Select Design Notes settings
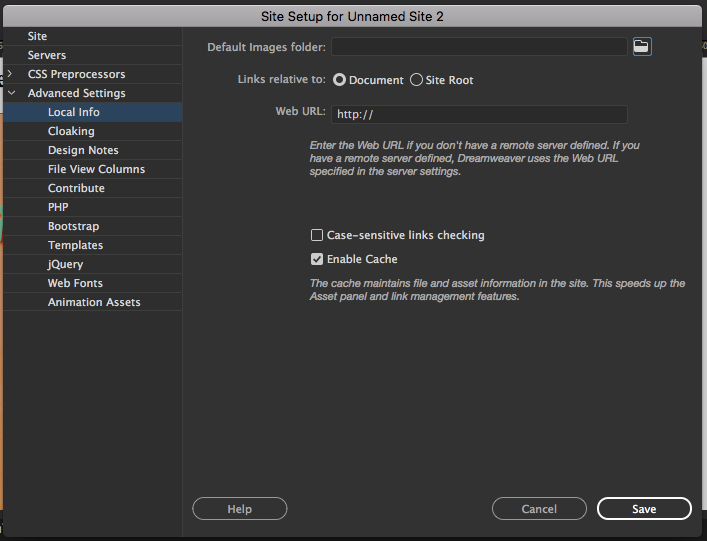The height and width of the screenshot is (541, 707). [83, 150]
